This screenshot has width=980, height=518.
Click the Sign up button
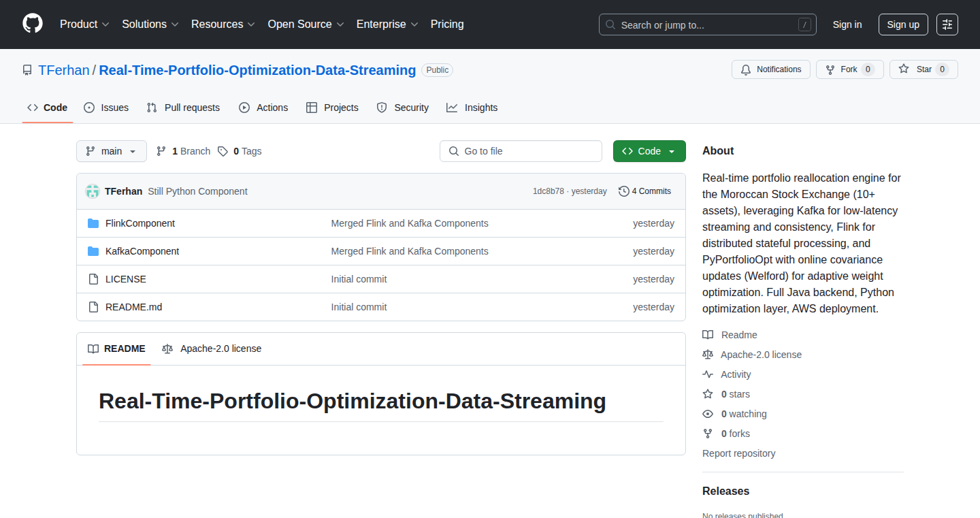[903, 25]
